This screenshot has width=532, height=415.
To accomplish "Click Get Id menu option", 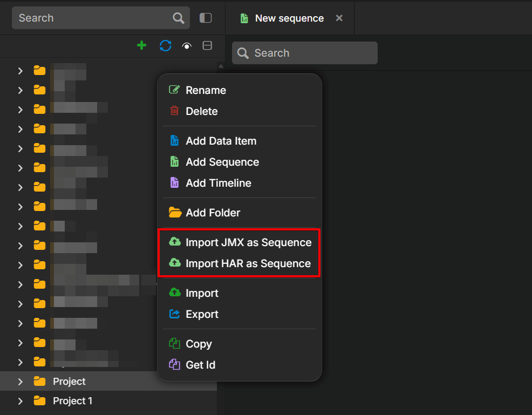I will point(200,365).
